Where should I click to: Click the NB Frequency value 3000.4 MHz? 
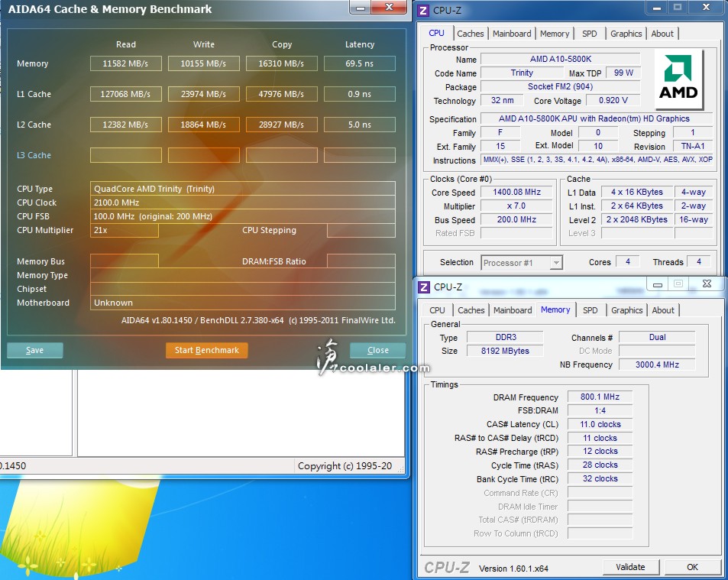(658, 365)
